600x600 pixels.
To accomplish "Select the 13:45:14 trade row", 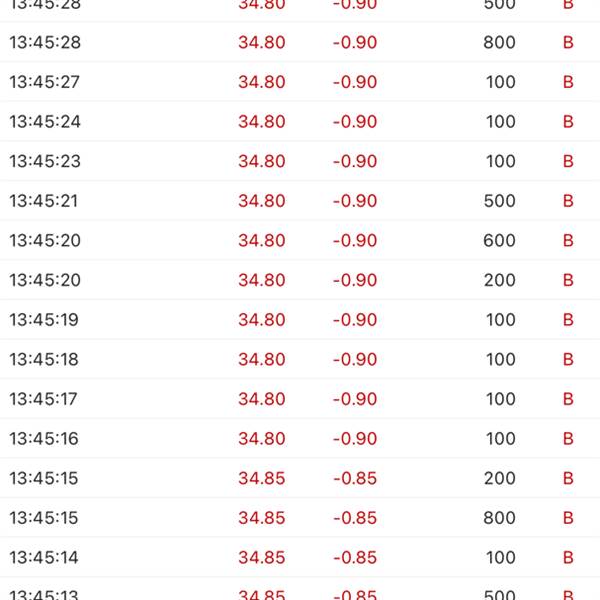I will point(300,558).
